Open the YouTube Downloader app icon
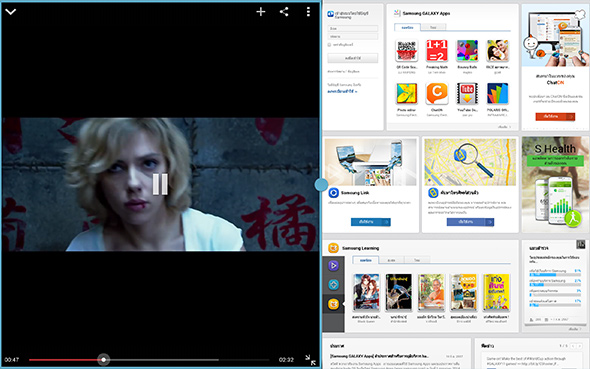Viewport: 590px width, 369px height. pyautogui.click(x=467, y=93)
